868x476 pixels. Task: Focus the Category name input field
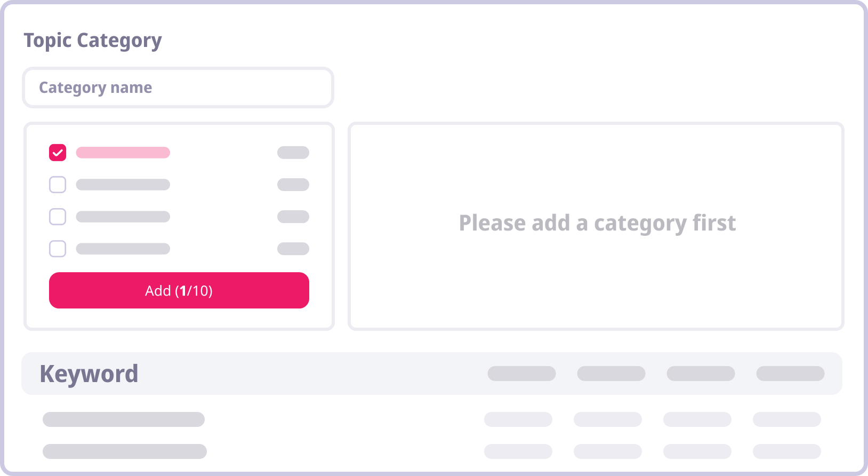coord(178,88)
